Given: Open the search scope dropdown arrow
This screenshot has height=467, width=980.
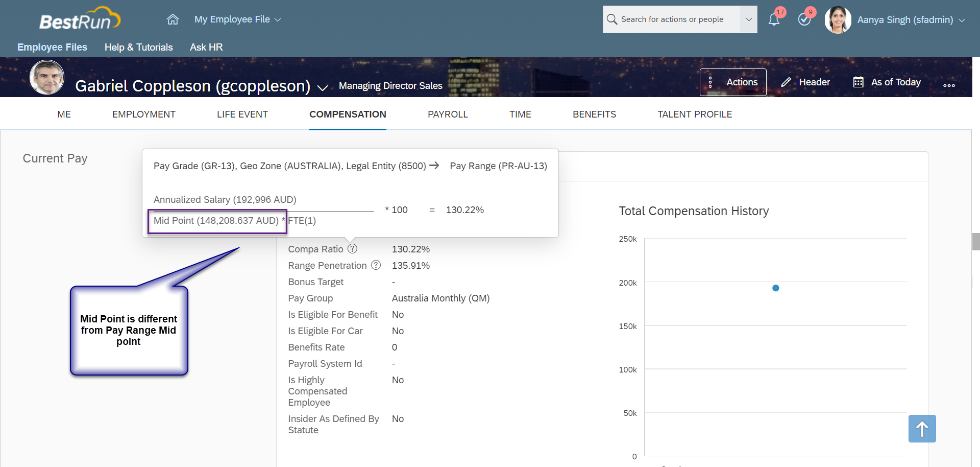Looking at the screenshot, I should (749, 19).
